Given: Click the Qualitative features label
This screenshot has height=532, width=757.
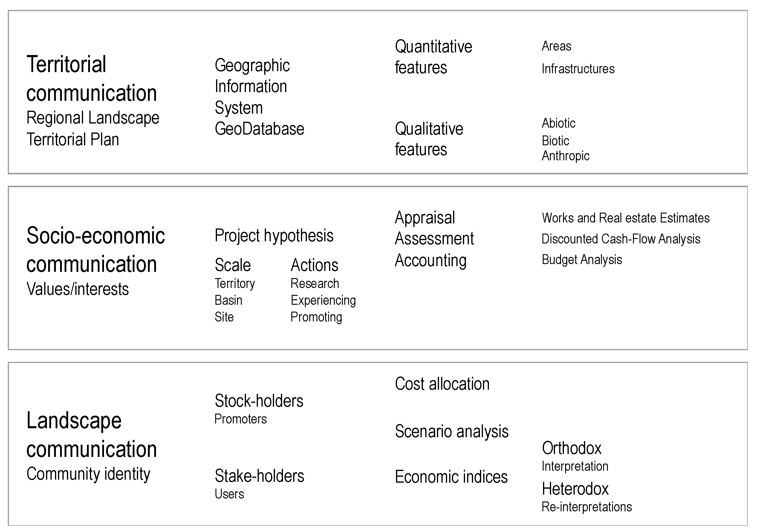Looking at the screenshot, I should [x=429, y=139].
